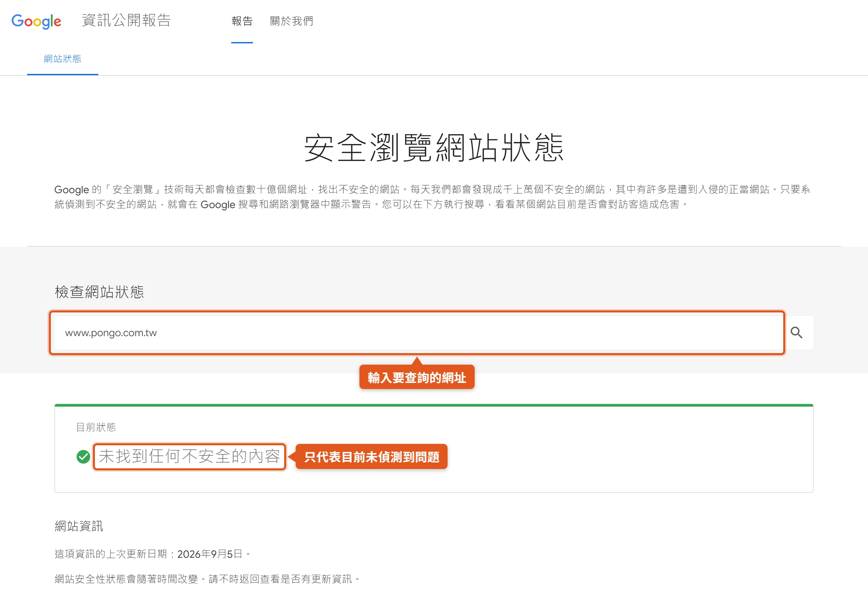Viewport: 868px width, 592px height.
Task: Click the green checkmark status icon
Action: coord(83,456)
